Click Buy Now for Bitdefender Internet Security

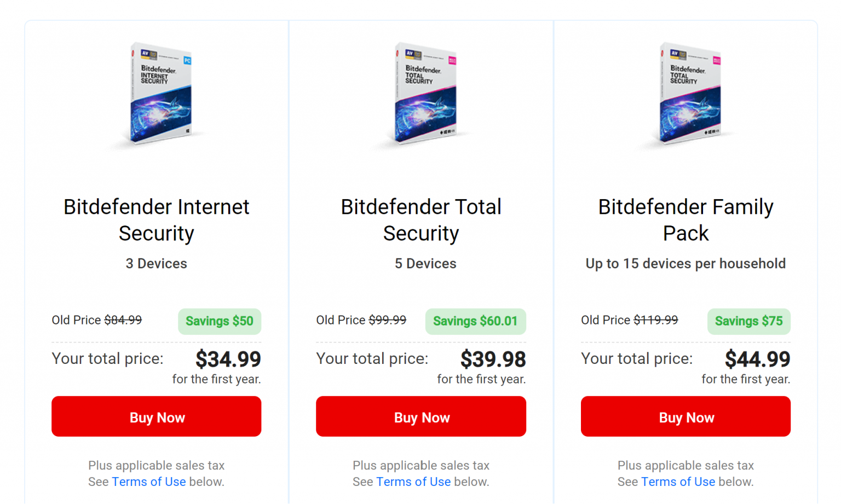tap(156, 416)
